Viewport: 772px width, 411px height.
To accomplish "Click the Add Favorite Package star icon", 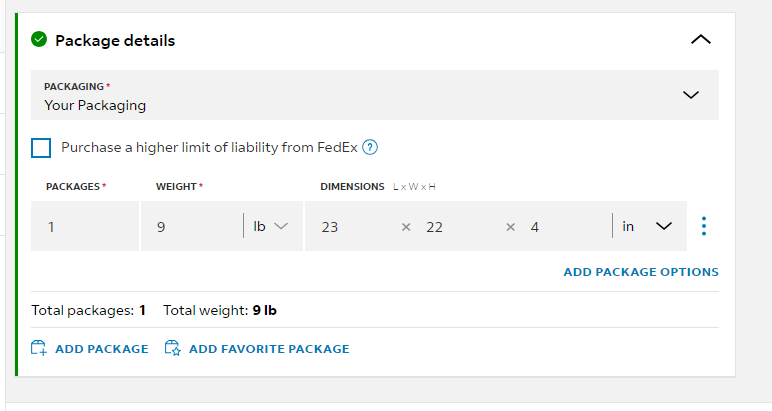I will [x=173, y=348].
